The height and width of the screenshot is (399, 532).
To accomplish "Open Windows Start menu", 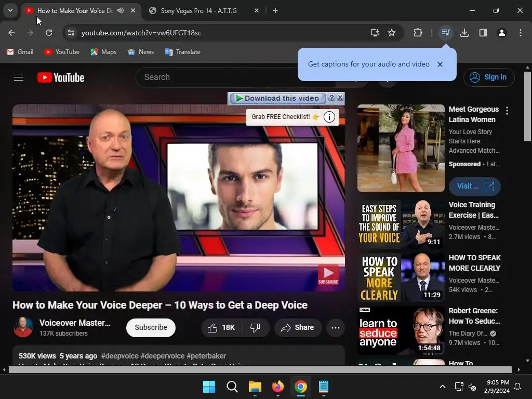I will coord(209,387).
